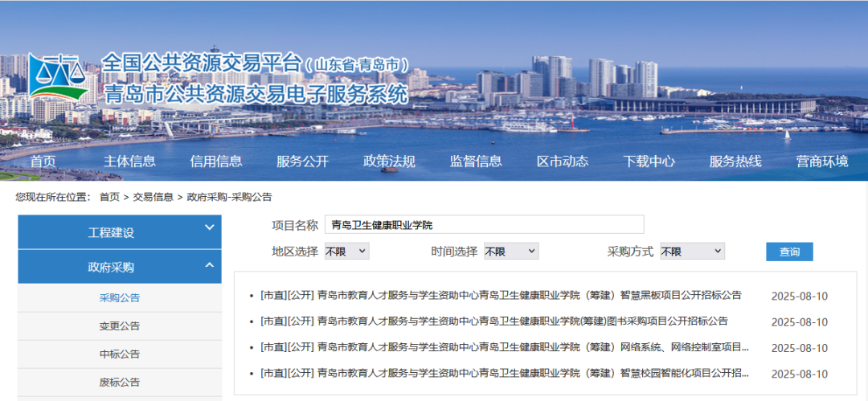This screenshot has height=401, width=868.
Task: Collapse the 政府采购 sidebar section
Action: pyautogui.click(x=120, y=267)
